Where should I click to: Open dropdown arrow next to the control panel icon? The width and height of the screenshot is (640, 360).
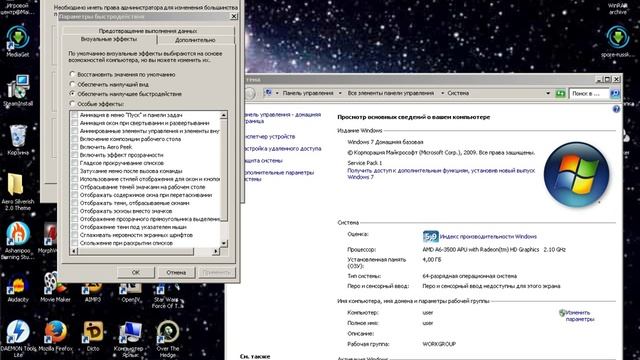click(x=277, y=93)
